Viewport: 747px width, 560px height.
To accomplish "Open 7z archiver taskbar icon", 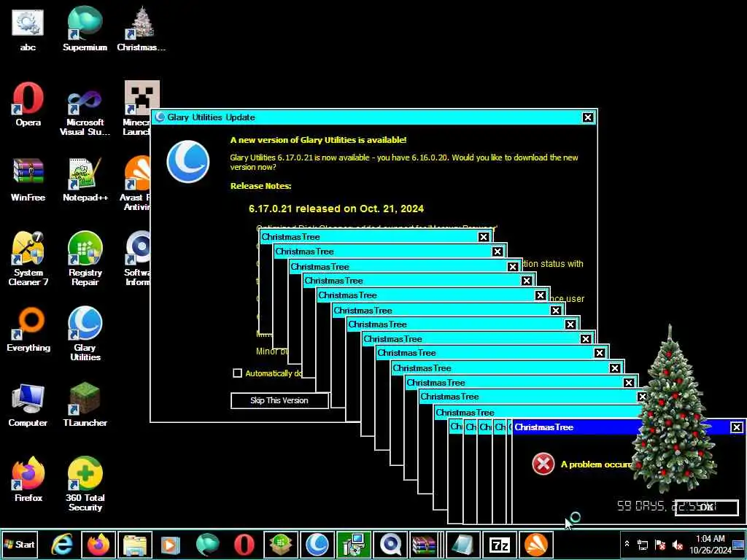I will pos(499,544).
